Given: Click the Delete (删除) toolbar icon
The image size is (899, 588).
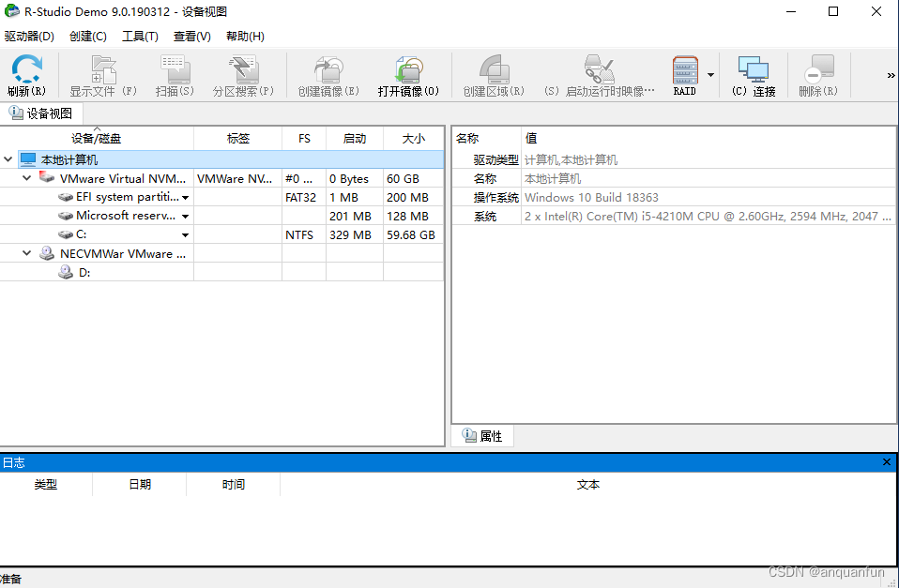Looking at the screenshot, I should (x=818, y=70).
